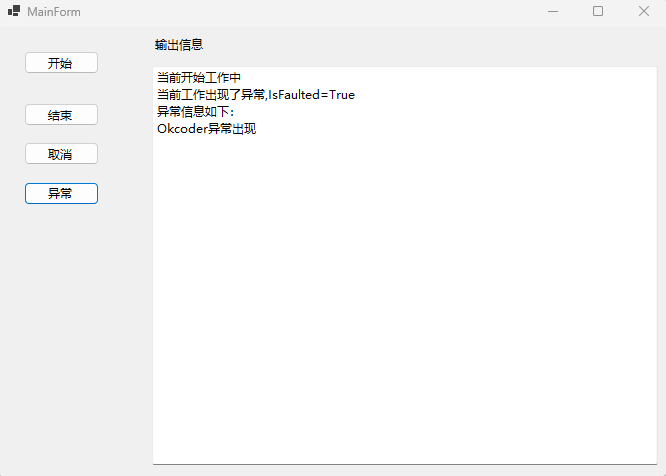This screenshot has height=476, width=666.
Task: Click the 输出信息 label
Action: point(179,45)
